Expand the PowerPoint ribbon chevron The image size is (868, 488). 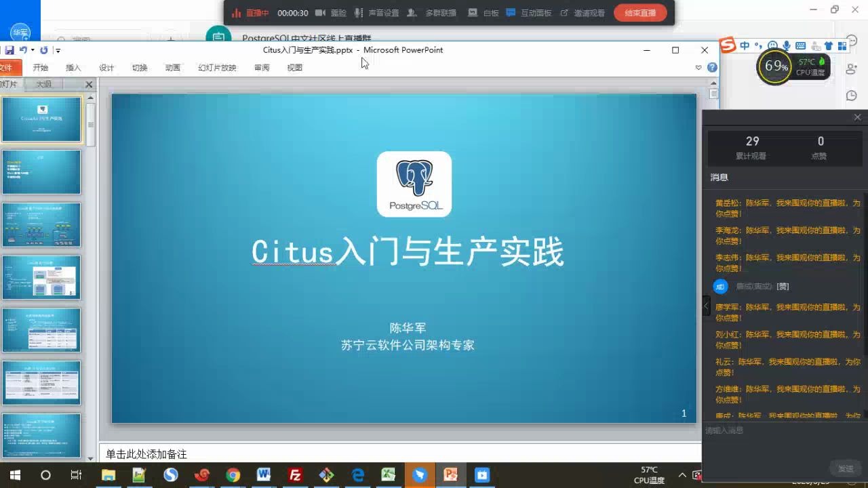point(698,68)
